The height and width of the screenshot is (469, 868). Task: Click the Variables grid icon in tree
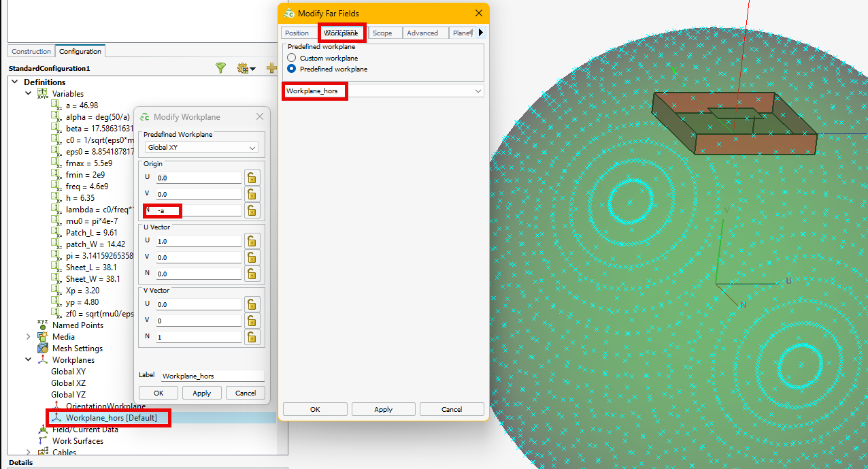tap(42, 94)
